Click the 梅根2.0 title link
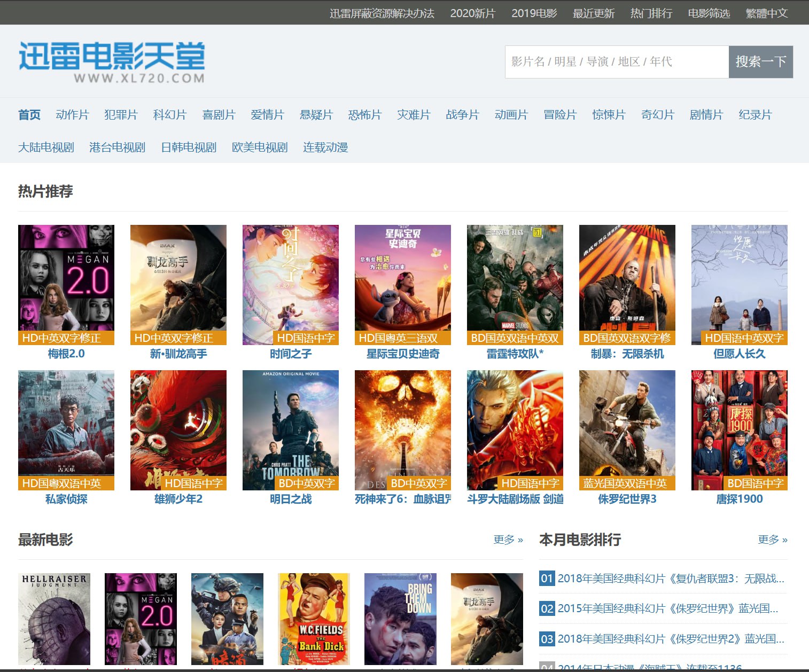 pos(66,354)
